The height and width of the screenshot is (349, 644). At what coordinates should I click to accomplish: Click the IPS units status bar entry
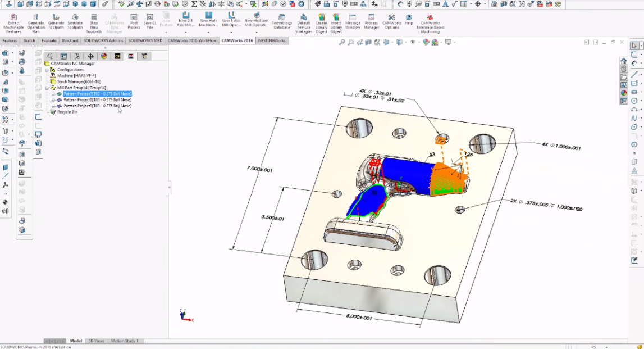coord(593,347)
